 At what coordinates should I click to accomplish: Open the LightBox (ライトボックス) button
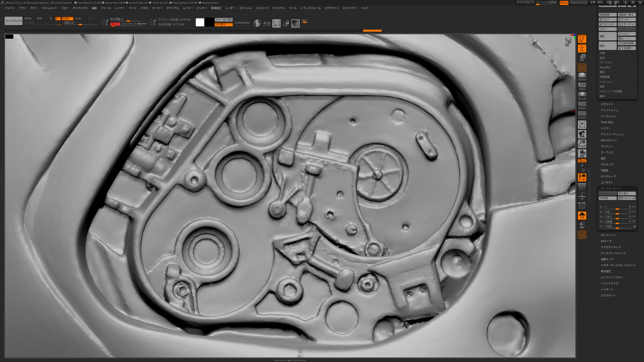(13, 21)
